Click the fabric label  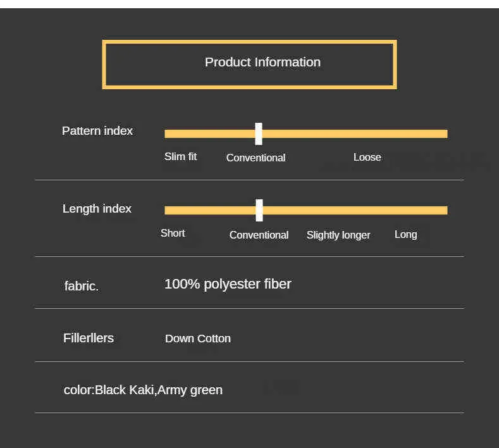point(82,286)
